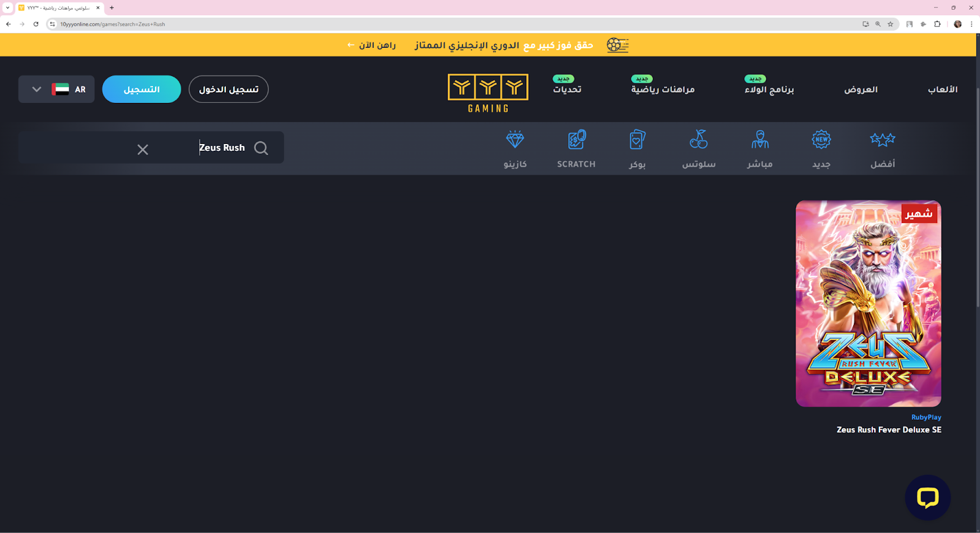The width and height of the screenshot is (980, 533).
Task: Open the poker cards category
Action: [637, 149]
